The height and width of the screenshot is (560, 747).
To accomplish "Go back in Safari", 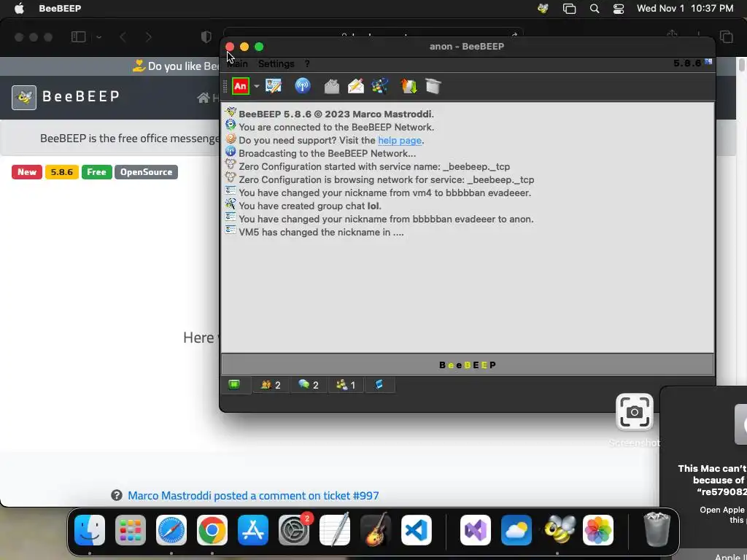I will 123,37.
